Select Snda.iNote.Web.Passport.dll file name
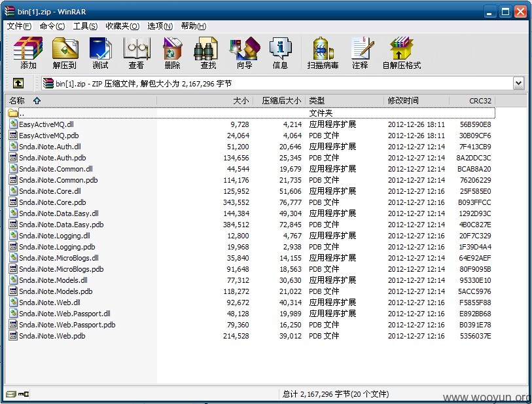 click(x=65, y=314)
